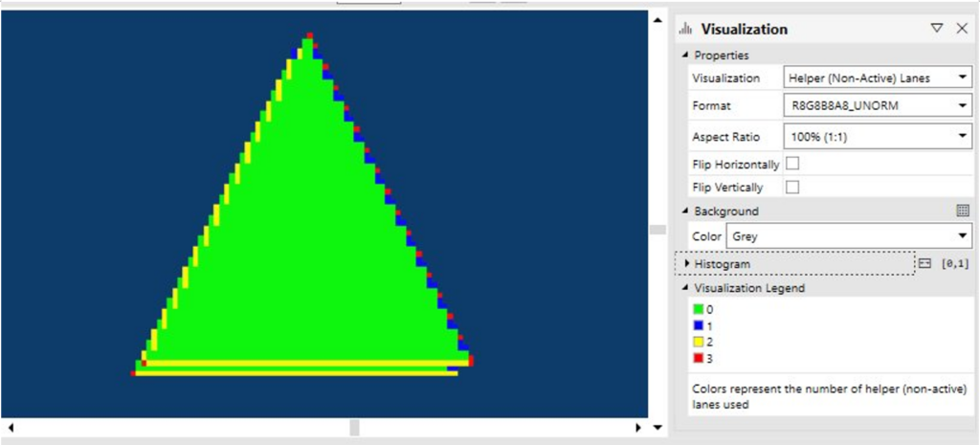Click the scroll right arrow below the image
The height and width of the screenshot is (445, 980).
coord(639,427)
